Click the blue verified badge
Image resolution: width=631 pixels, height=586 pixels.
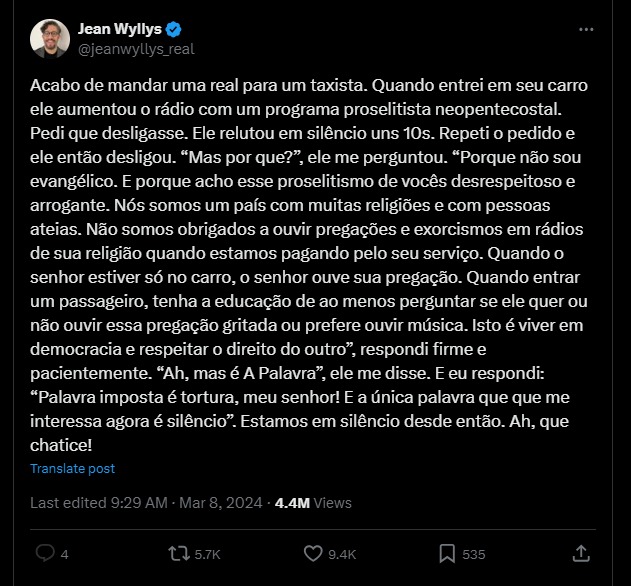tap(173, 29)
